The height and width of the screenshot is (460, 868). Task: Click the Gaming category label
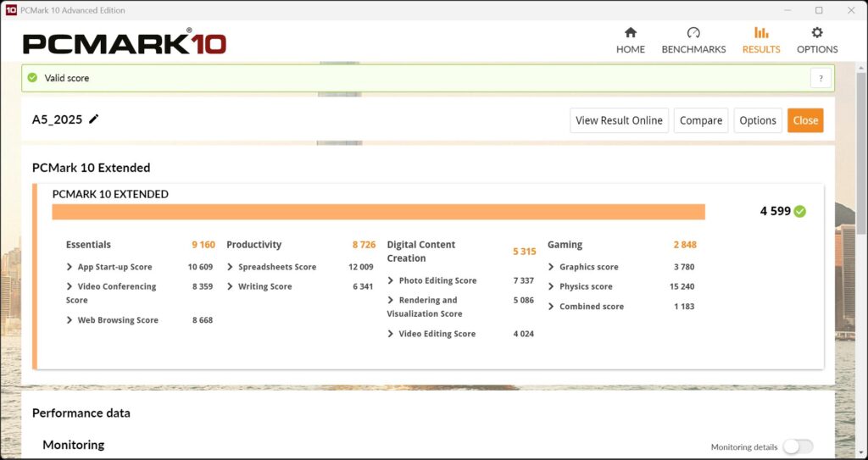point(565,245)
